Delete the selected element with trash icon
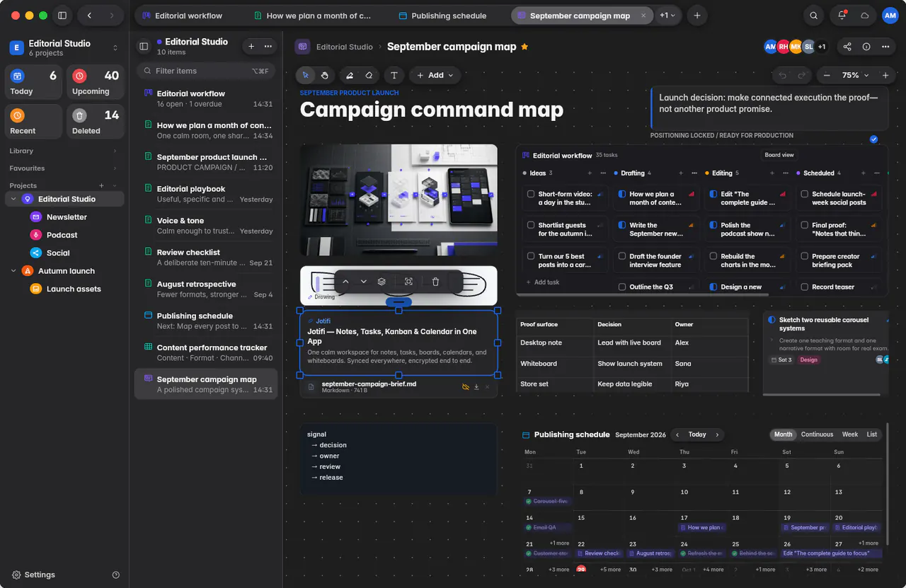The height and width of the screenshot is (588, 906). click(435, 282)
